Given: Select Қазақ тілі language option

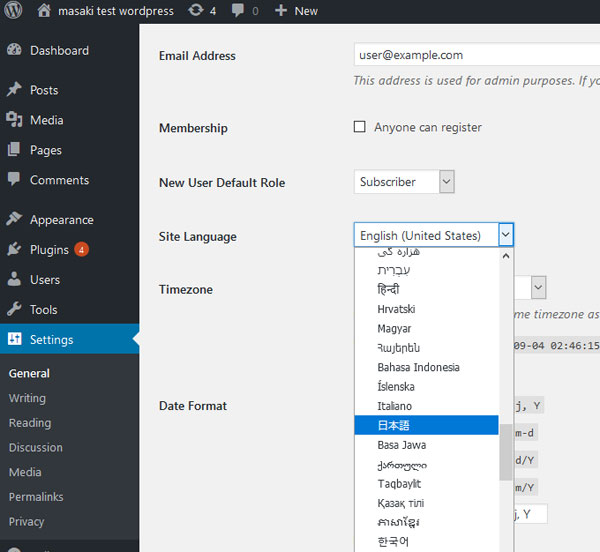Looking at the screenshot, I should click(x=426, y=503).
